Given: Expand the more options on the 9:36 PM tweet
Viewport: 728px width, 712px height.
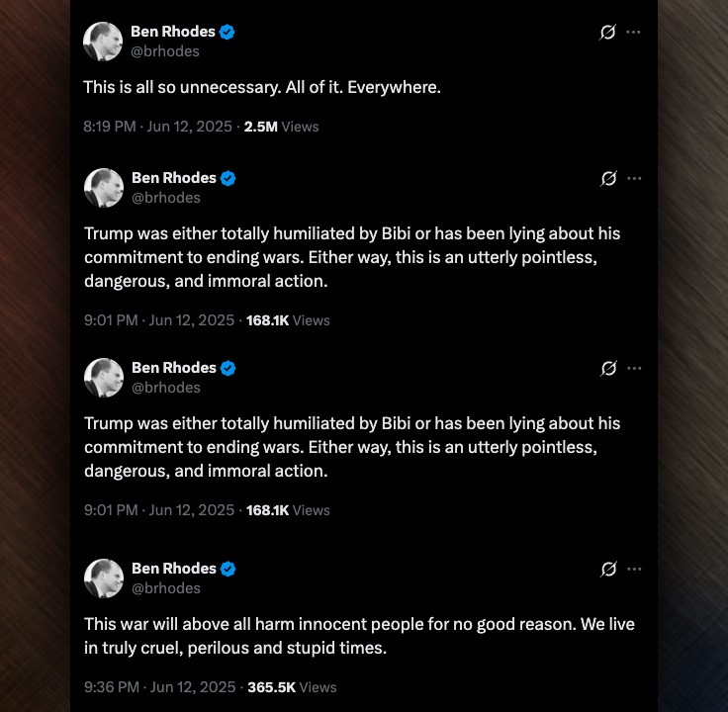Looking at the screenshot, I should 634,569.
